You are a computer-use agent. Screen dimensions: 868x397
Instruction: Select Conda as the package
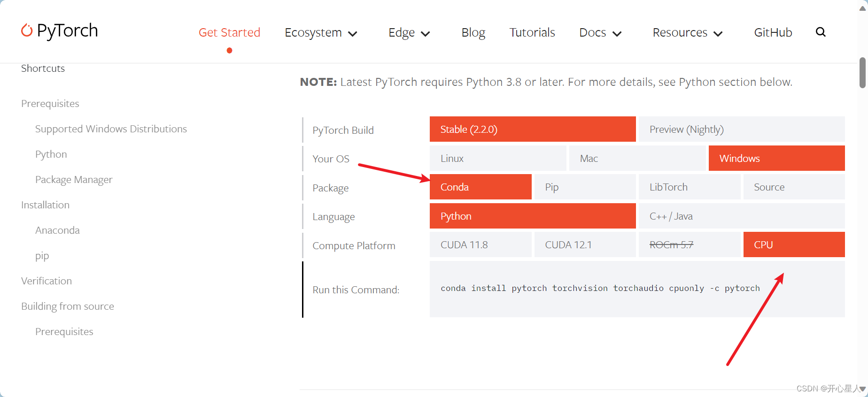480,187
